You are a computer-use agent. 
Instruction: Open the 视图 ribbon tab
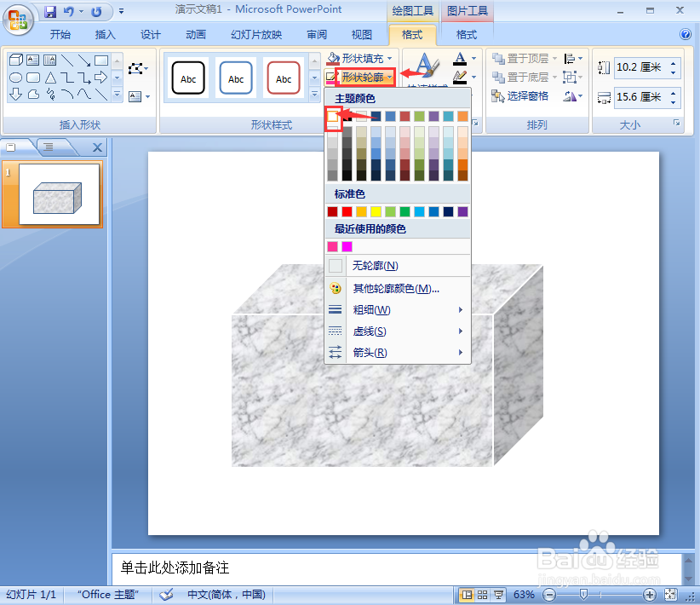tap(362, 35)
